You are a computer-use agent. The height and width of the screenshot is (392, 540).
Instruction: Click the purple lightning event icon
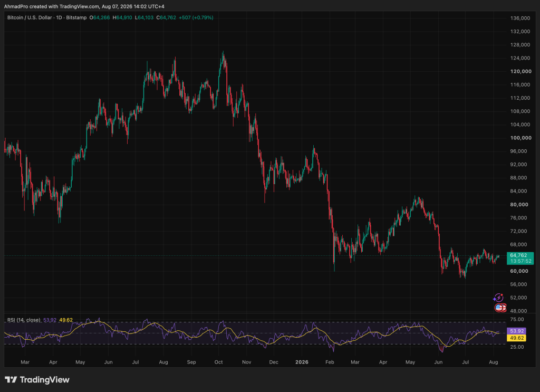[498, 298]
